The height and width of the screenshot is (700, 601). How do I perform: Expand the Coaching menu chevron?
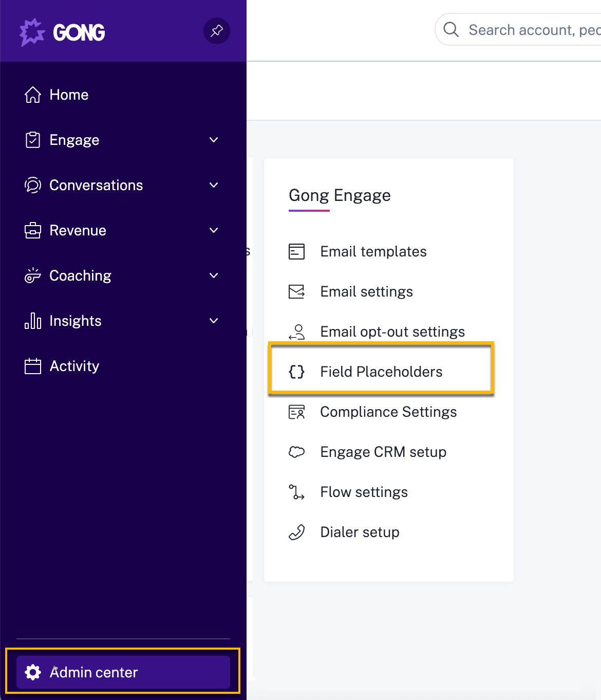(214, 275)
